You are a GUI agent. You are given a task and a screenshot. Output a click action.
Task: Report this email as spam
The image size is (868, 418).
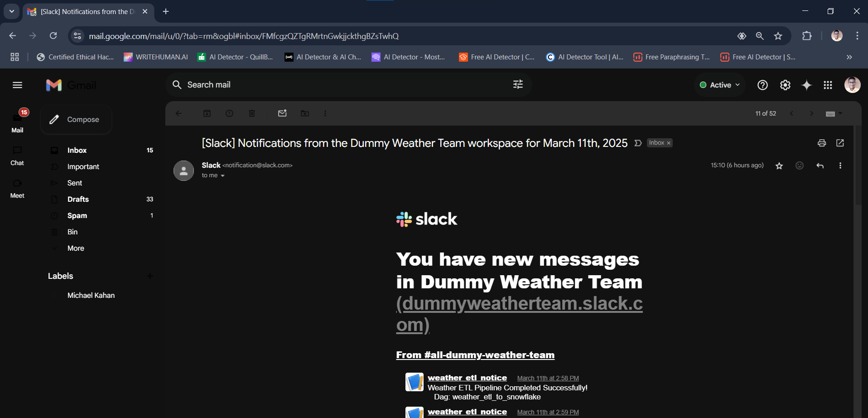[230, 113]
